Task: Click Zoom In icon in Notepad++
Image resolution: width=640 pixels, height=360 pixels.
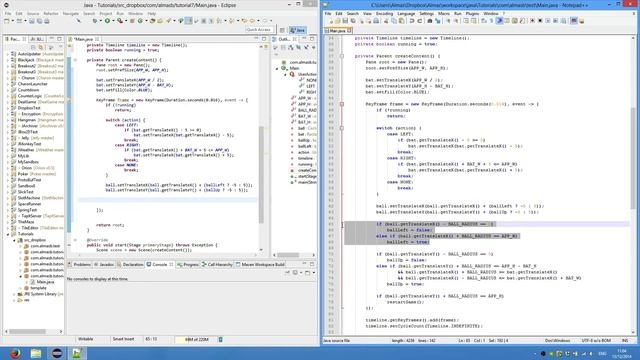Action: pyautogui.click(x=448, y=21)
